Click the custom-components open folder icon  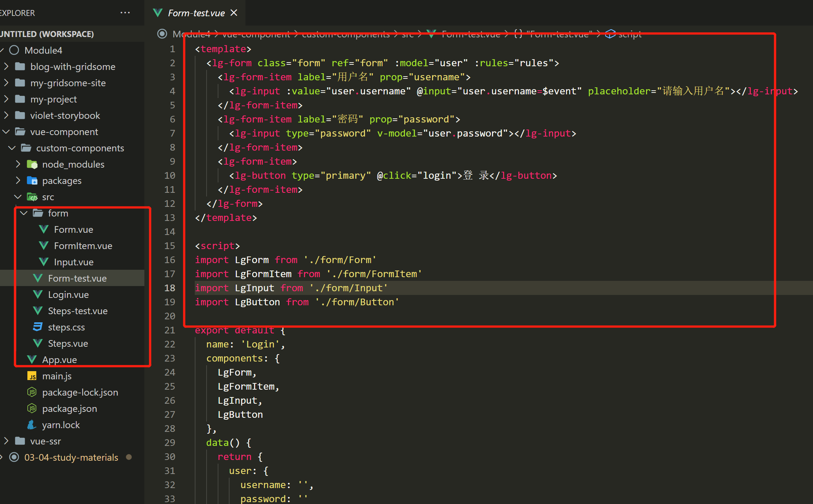(26, 148)
